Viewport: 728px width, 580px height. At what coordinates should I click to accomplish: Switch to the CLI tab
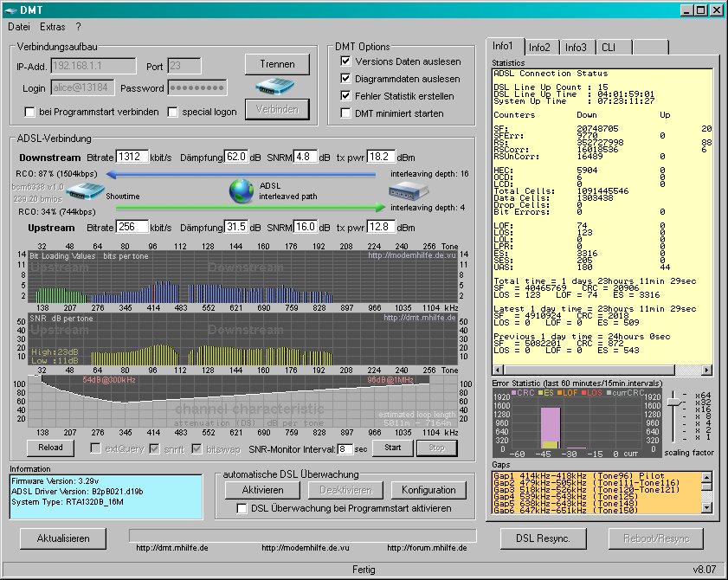(608, 47)
